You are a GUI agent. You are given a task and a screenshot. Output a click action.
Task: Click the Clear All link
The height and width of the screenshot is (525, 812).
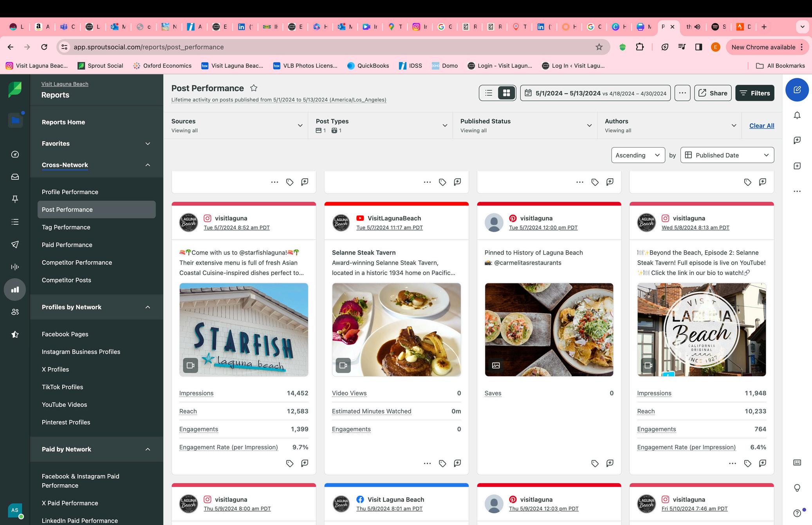761,126
